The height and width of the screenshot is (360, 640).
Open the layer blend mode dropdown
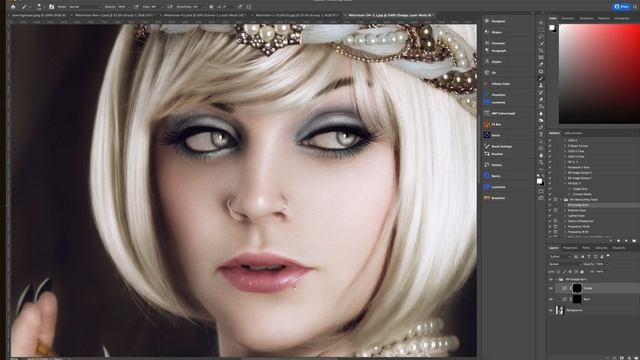565,264
